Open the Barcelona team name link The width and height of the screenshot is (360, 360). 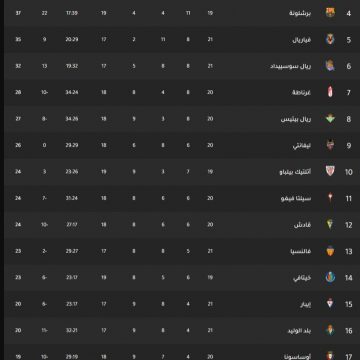point(300,13)
